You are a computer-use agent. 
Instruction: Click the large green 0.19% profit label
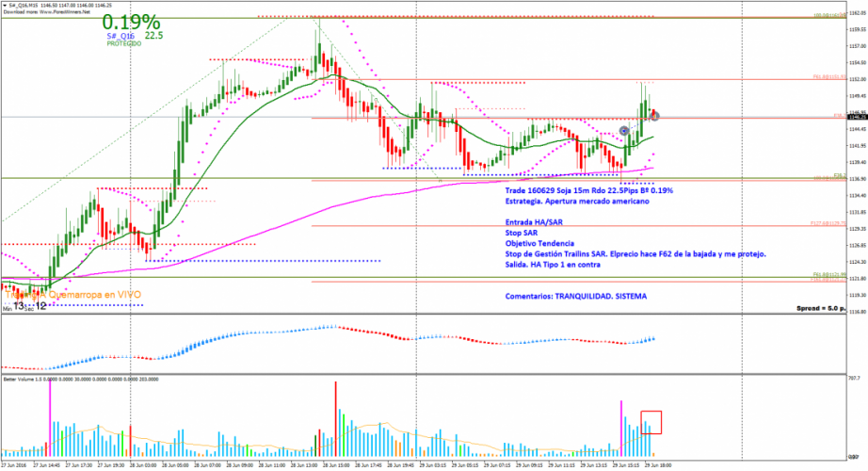pos(131,22)
